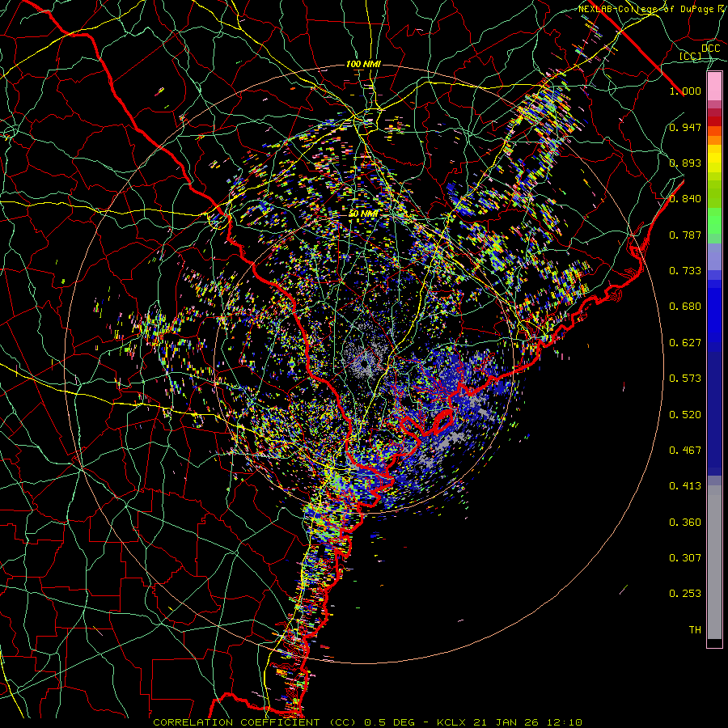This screenshot has width=728, height=728.
Task: Pick the bright green color scale segment
Action: click(714, 221)
